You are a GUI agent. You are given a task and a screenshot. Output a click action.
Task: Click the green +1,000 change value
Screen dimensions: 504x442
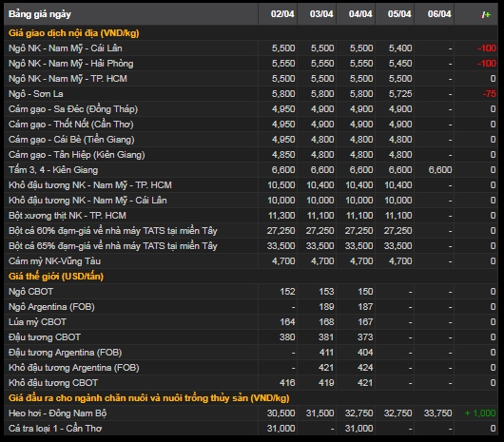point(480,413)
